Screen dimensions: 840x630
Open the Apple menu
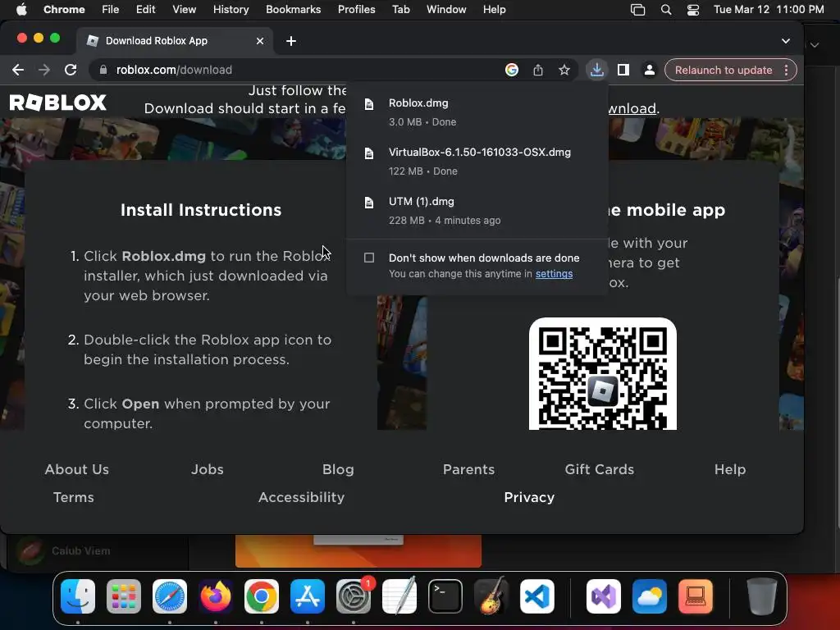tap(21, 10)
